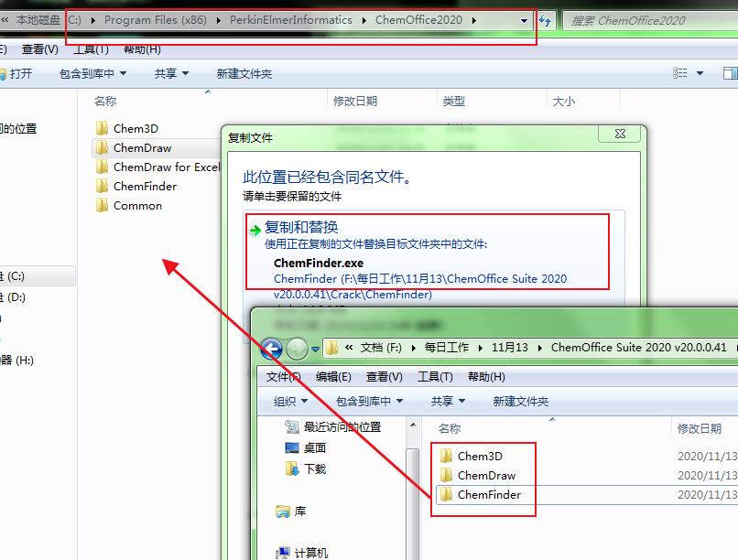
Task: Open 帮助(H) menu in back window
Action: click(142, 49)
